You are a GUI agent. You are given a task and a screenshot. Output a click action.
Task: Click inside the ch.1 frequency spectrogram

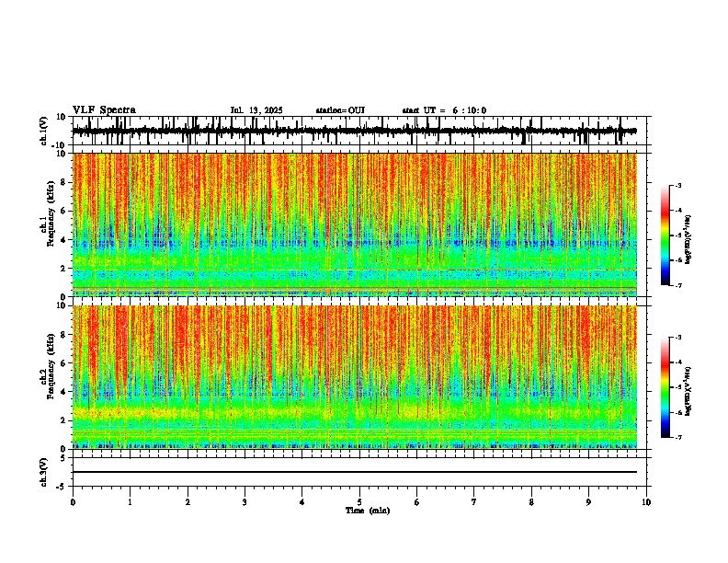click(355, 224)
